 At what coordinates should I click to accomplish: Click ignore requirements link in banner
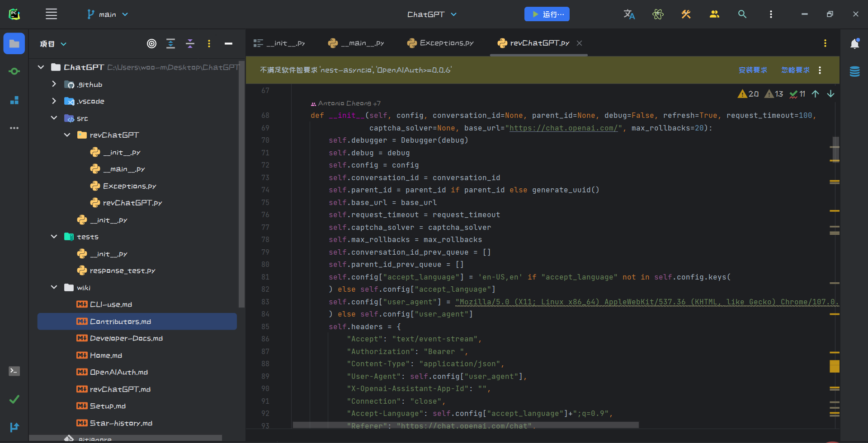[795, 70]
